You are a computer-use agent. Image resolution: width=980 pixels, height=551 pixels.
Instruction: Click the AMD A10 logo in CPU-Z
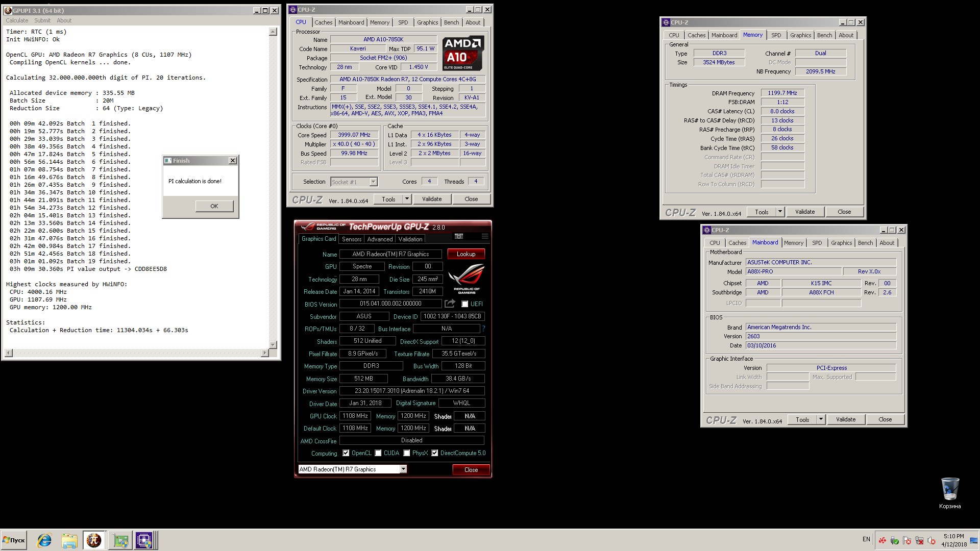pos(463,54)
